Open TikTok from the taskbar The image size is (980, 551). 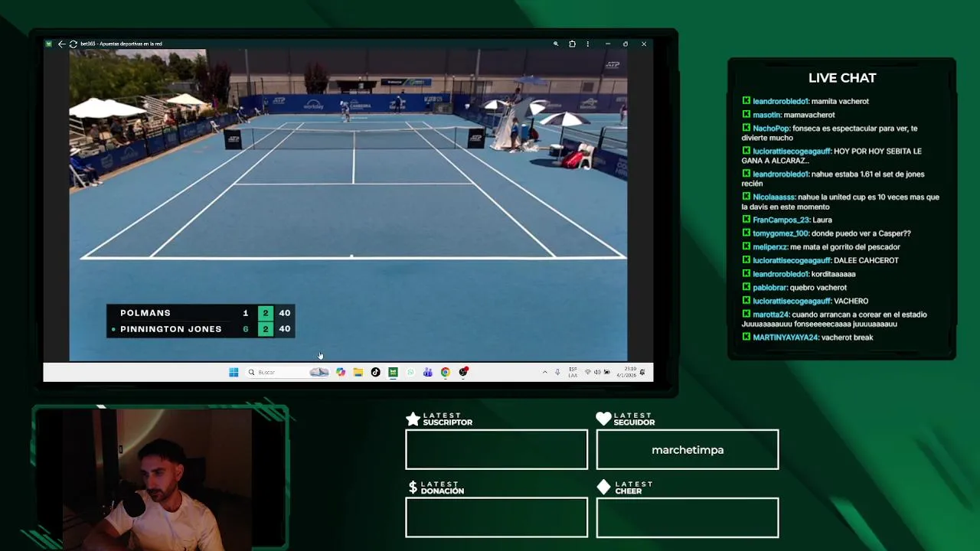click(375, 372)
